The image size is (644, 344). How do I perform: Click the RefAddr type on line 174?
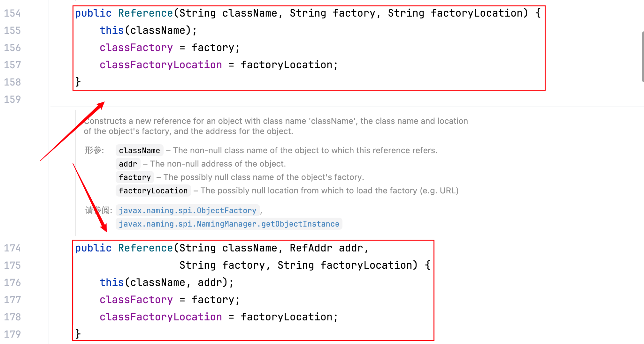pyautogui.click(x=311, y=248)
